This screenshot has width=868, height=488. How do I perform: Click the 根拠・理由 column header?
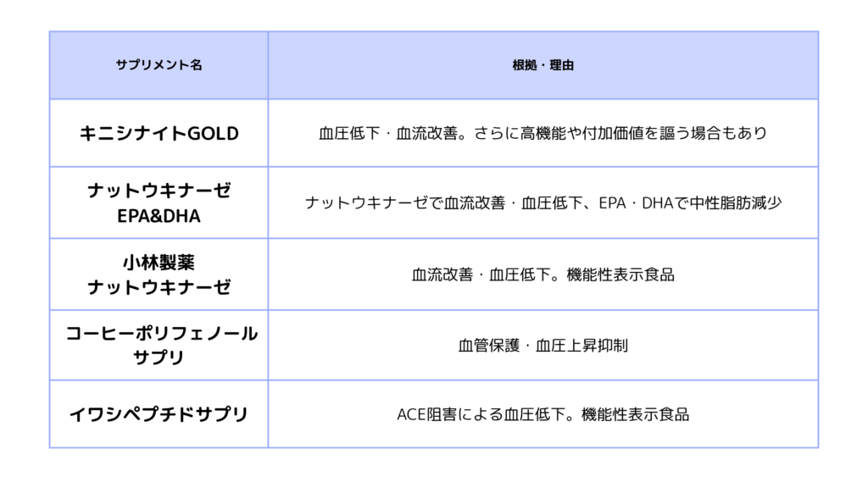pos(543,65)
